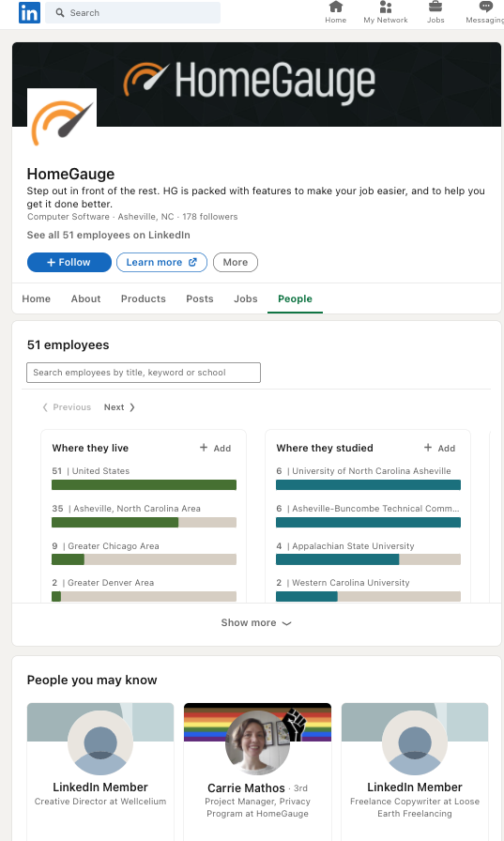
Task: Click the HomeGauge company name heading
Action: (70, 174)
